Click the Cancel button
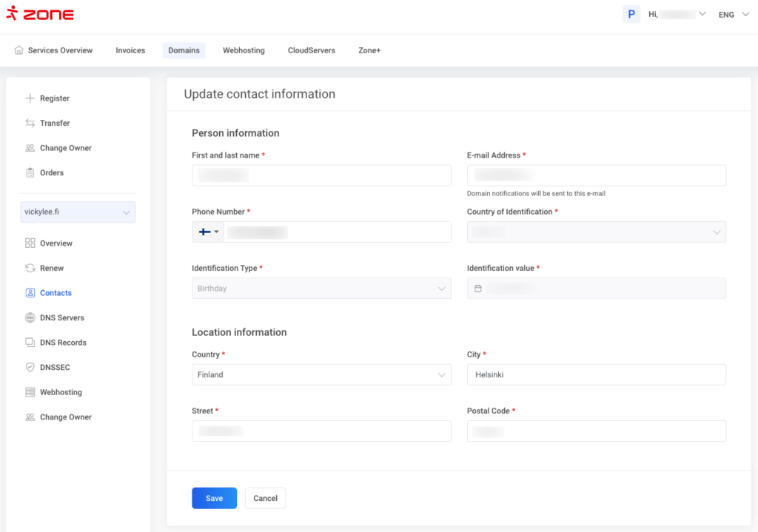Image resolution: width=758 pixels, height=532 pixels. [265, 498]
